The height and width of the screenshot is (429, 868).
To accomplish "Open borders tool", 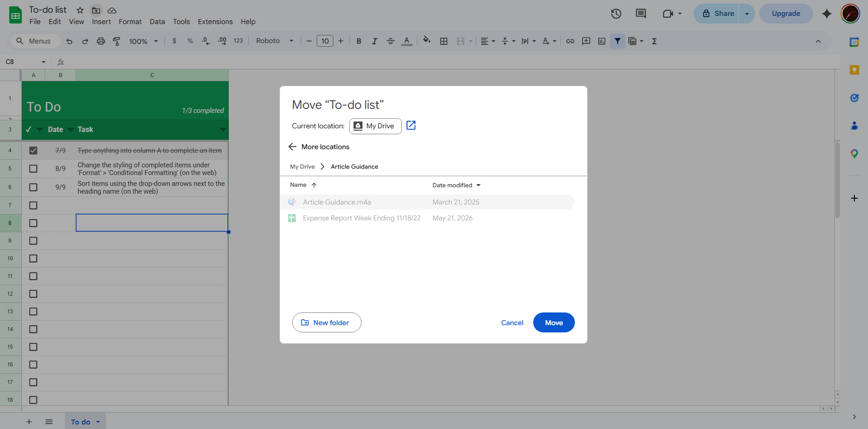I will click(444, 41).
